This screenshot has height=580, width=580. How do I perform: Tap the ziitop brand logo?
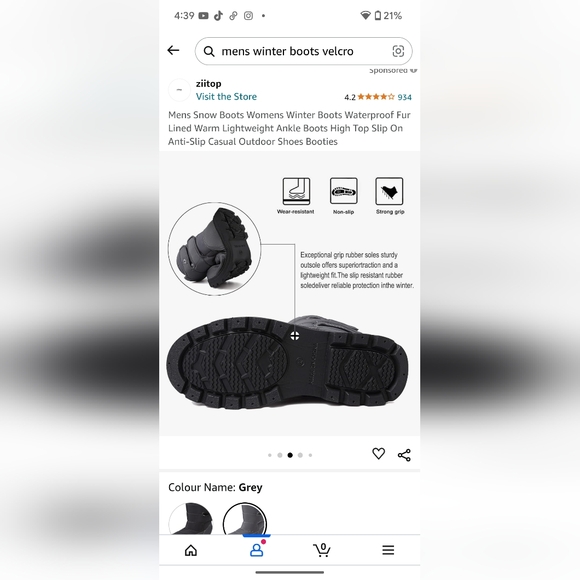coord(179,90)
